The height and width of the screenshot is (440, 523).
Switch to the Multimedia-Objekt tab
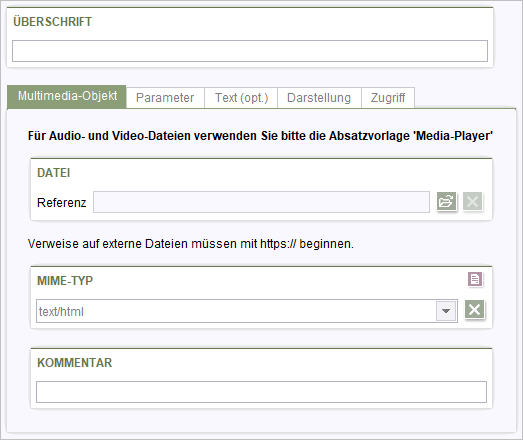pos(67,96)
